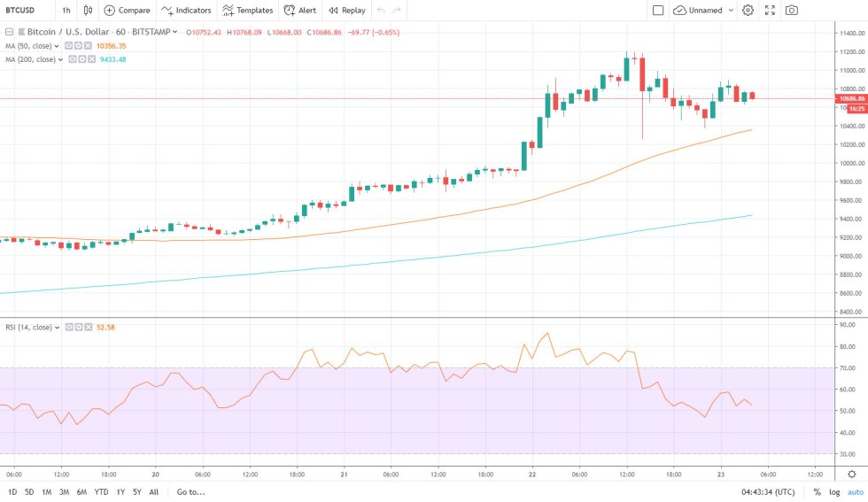Take a chart snapshot with camera icon
This screenshot has width=868, height=502.
792,10
